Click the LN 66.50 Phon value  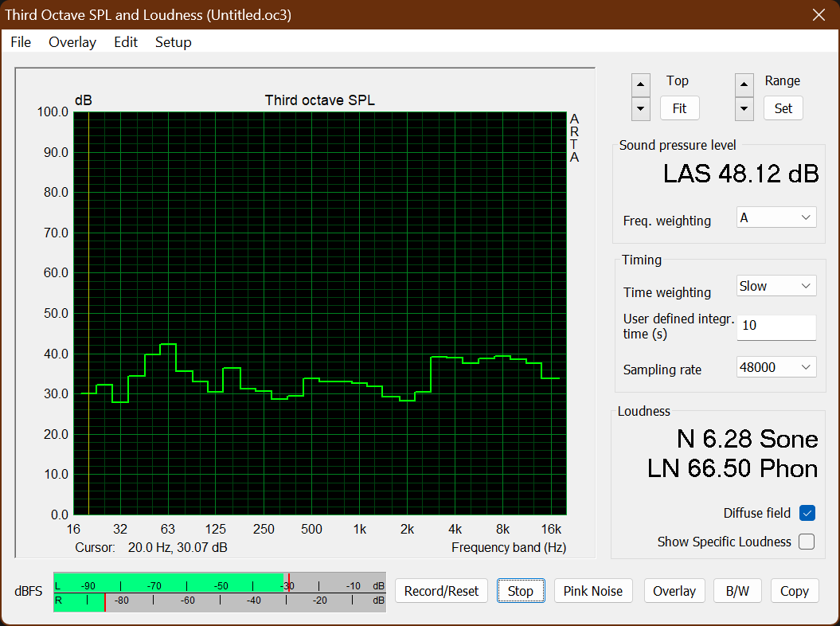733,468
